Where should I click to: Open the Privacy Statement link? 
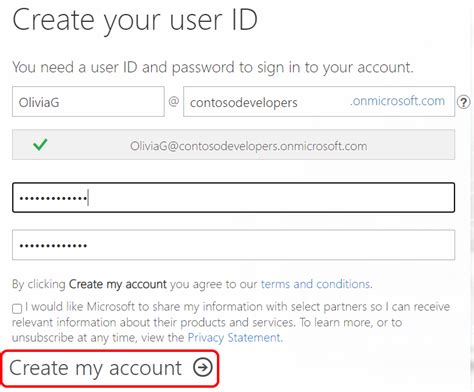tap(234, 338)
